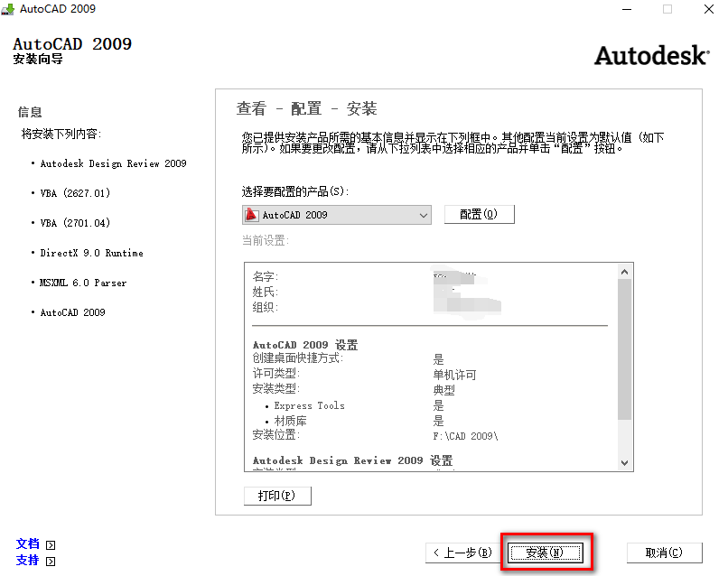This screenshot has width=728, height=576.
Task: Print settings using the 打印(P) button
Action: coord(277,496)
